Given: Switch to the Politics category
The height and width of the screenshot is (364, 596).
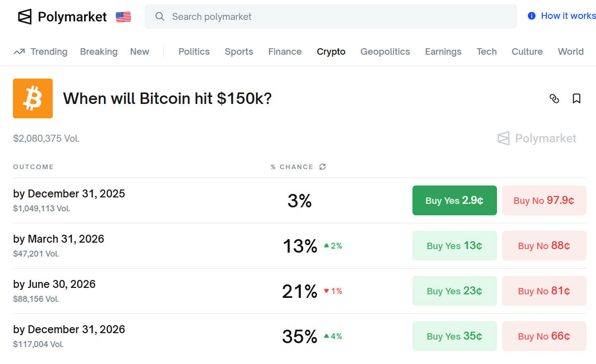Looking at the screenshot, I should (194, 51).
